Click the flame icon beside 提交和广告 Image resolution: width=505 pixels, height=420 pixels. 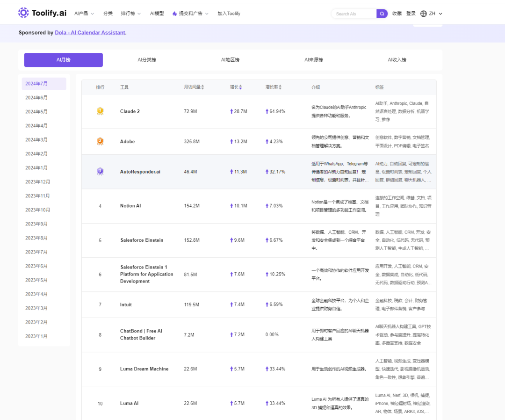(174, 14)
